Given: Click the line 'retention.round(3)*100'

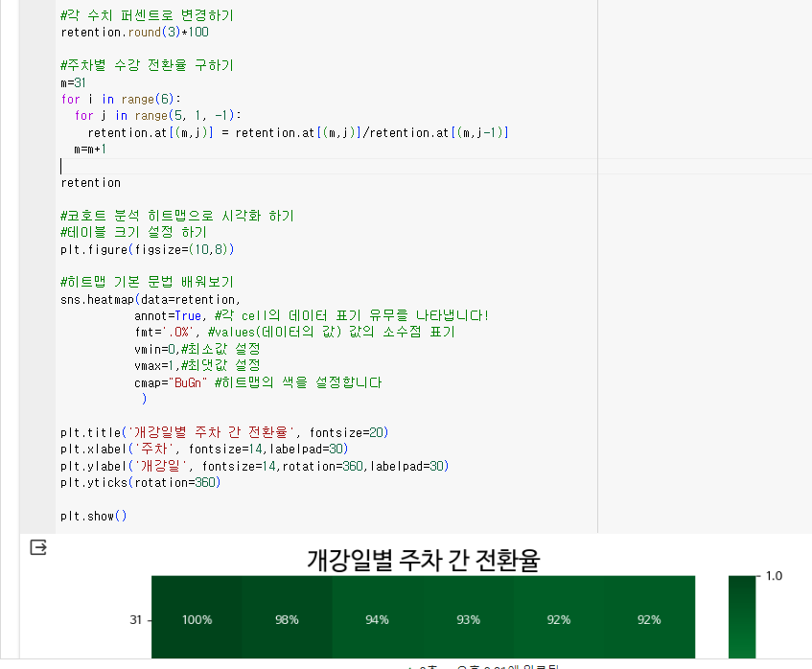Looking at the screenshot, I should 134,32.
